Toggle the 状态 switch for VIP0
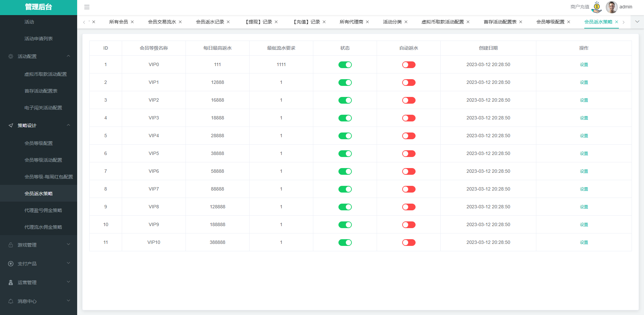 click(x=345, y=65)
